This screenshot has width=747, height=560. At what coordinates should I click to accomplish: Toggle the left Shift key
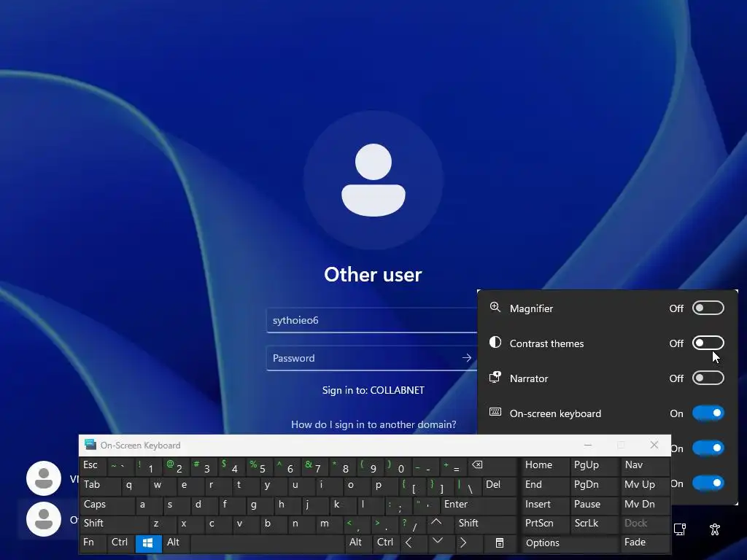tap(115, 524)
